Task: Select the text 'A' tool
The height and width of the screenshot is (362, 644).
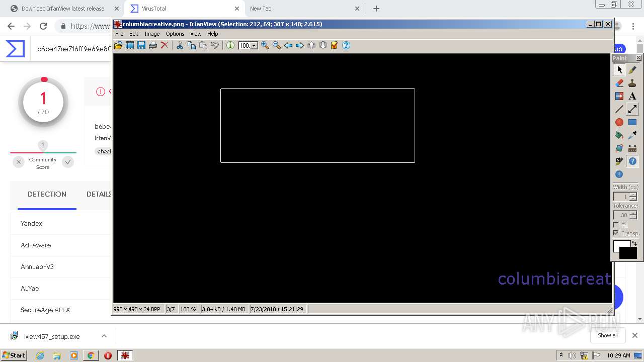Action: coord(632,96)
